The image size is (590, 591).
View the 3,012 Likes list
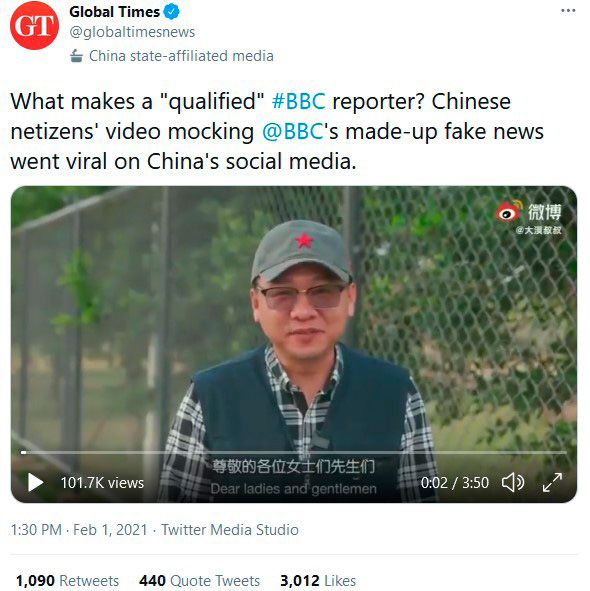318,580
